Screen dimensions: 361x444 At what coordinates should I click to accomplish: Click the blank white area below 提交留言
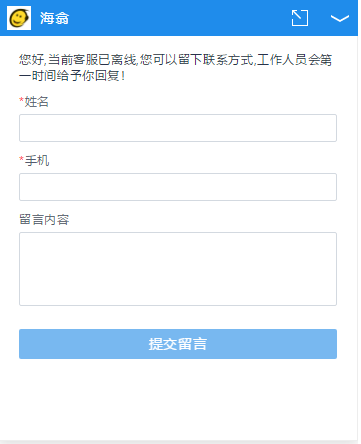[x=178, y=398]
